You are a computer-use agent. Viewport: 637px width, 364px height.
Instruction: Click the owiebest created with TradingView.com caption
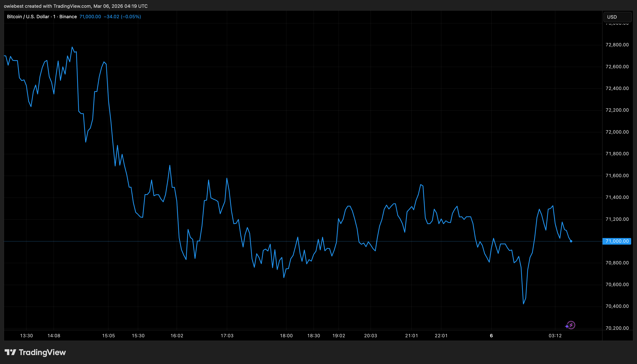(x=75, y=6)
